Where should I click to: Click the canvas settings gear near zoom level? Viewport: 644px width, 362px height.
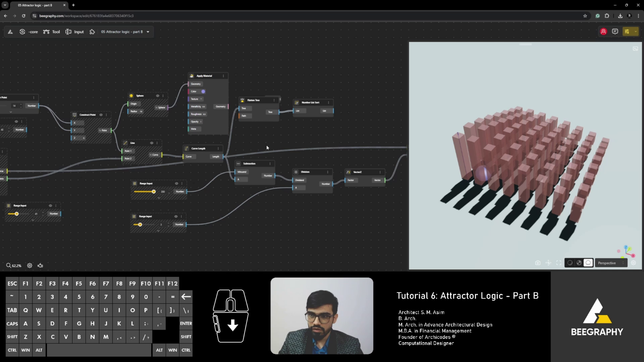point(29,265)
